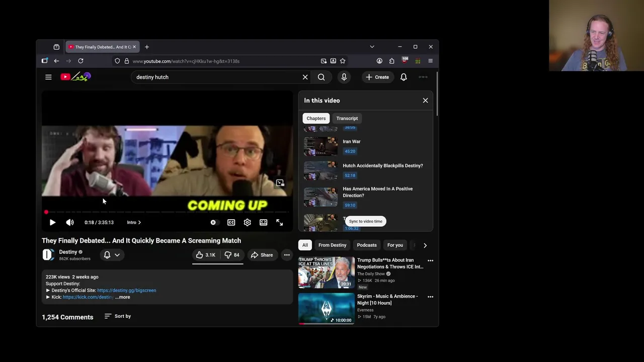Image resolution: width=644 pixels, height=362 pixels.
Task: Open the kick.com/destiny link
Action: coord(88,297)
